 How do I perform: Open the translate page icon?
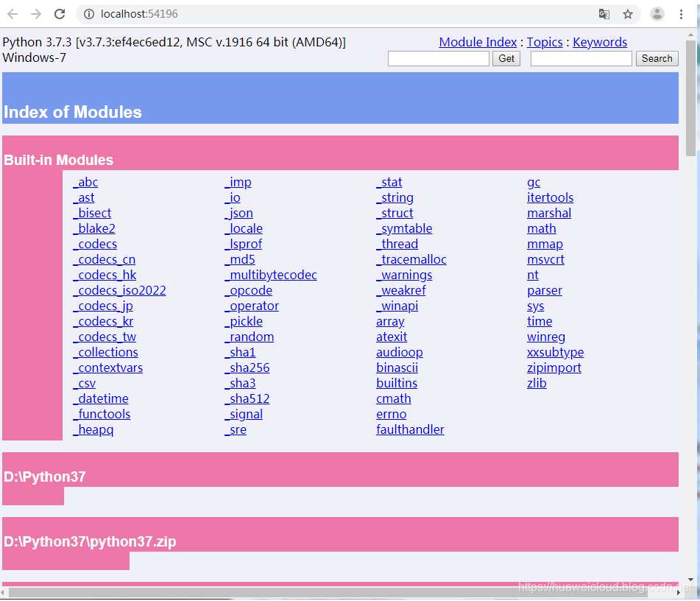click(604, 14)
